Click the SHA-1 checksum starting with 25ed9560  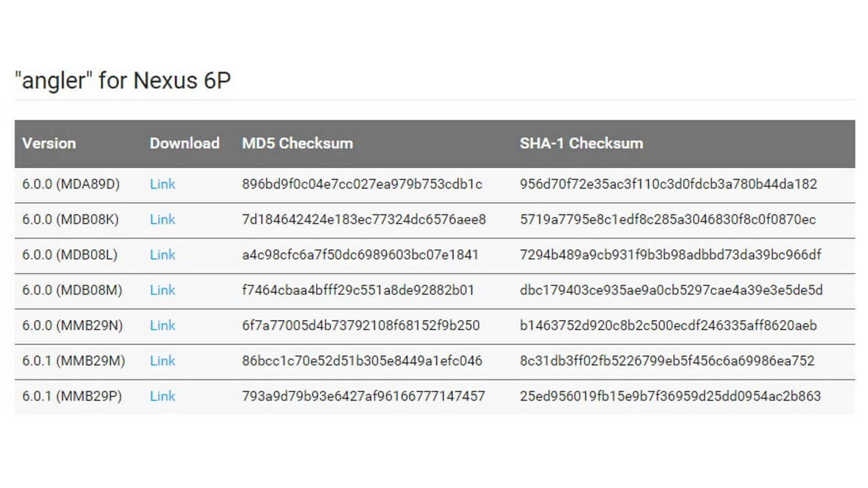tap(670, 396)
